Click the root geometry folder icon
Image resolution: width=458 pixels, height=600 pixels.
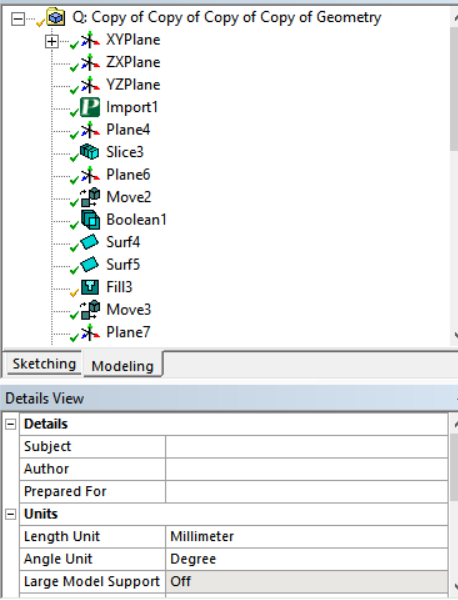[55, 17]
